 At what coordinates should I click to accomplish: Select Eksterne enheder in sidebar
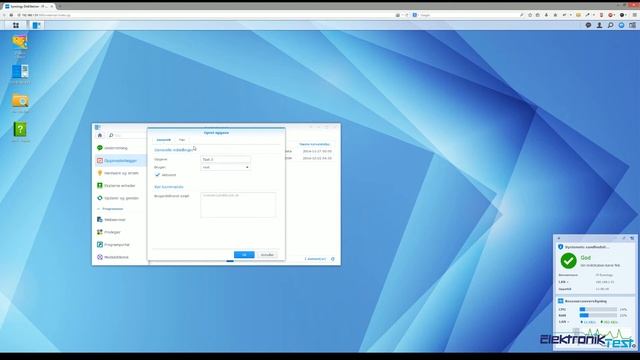click(121, 185)
